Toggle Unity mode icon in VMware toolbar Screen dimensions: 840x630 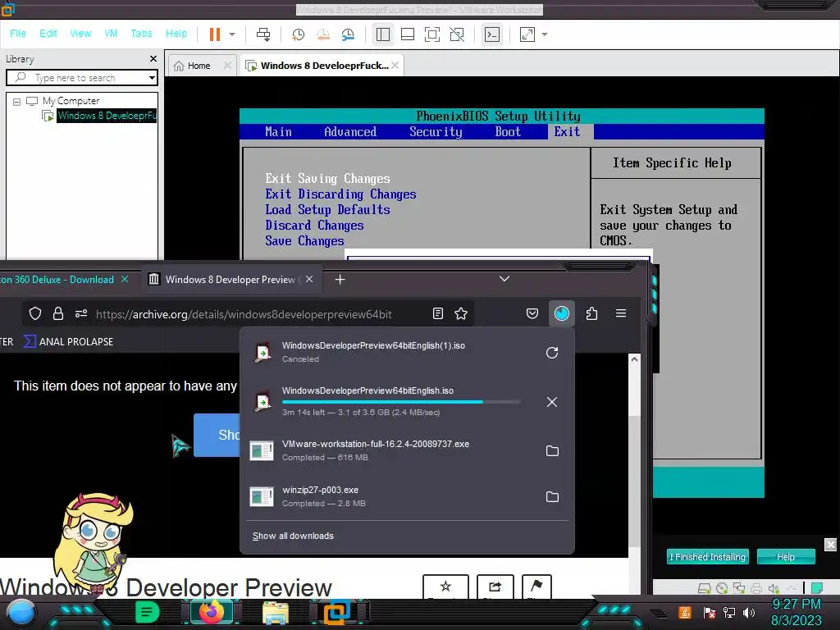click(457, 34)
